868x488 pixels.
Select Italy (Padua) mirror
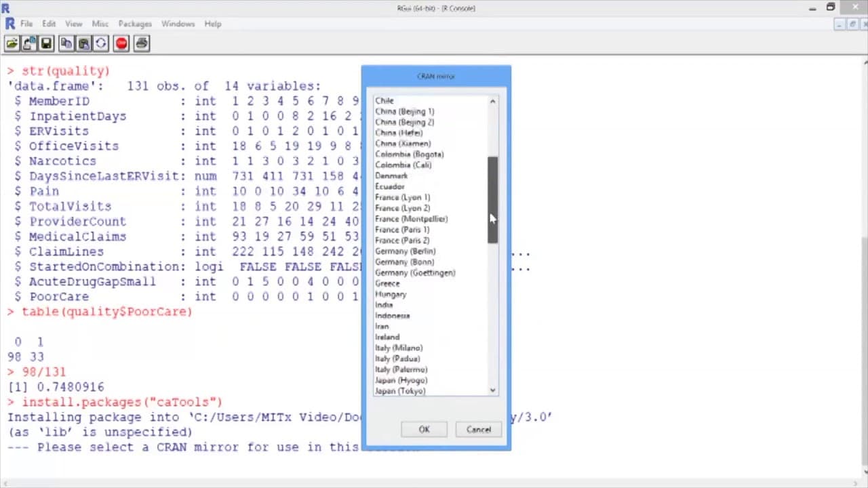click(397, 359)
